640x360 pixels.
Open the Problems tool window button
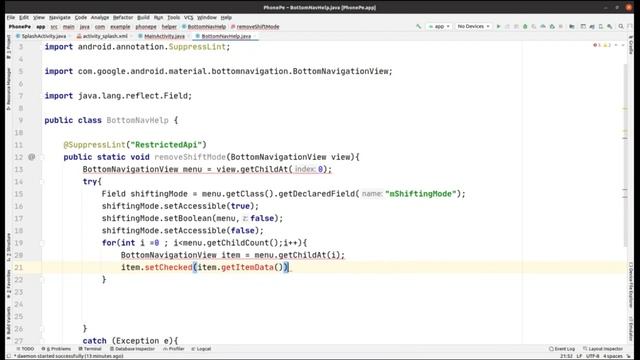pyautogui.click(x=56, y=349)
